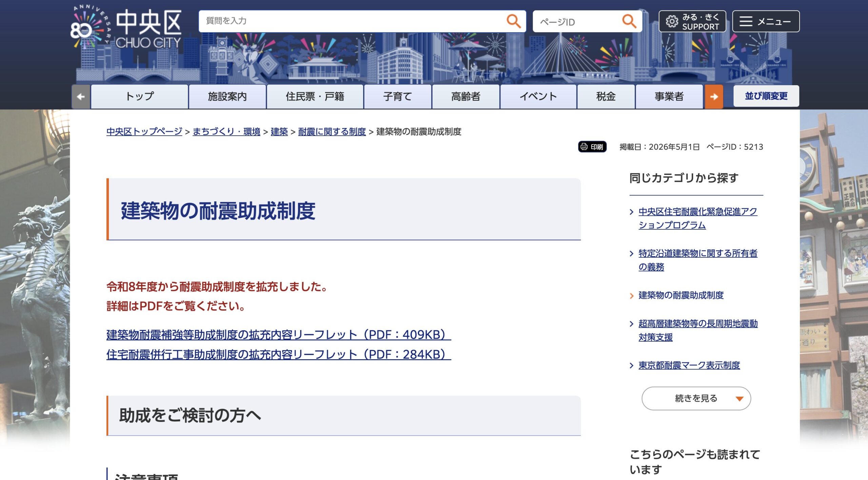Screen dimensions: 868x480
Task: Click the question search magnifier icon
Action: (513, 21)
